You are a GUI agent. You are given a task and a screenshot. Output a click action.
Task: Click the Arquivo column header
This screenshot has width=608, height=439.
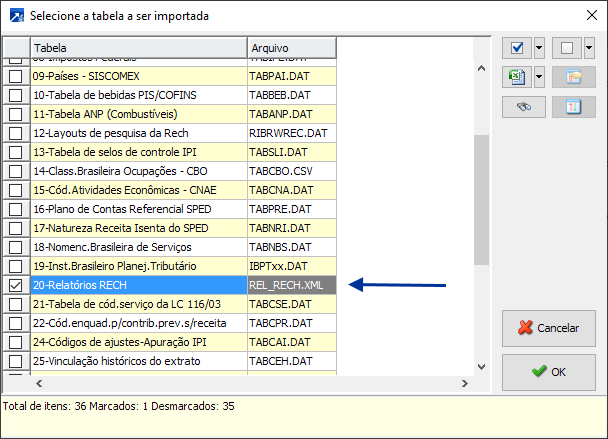[x=291, y=48]
